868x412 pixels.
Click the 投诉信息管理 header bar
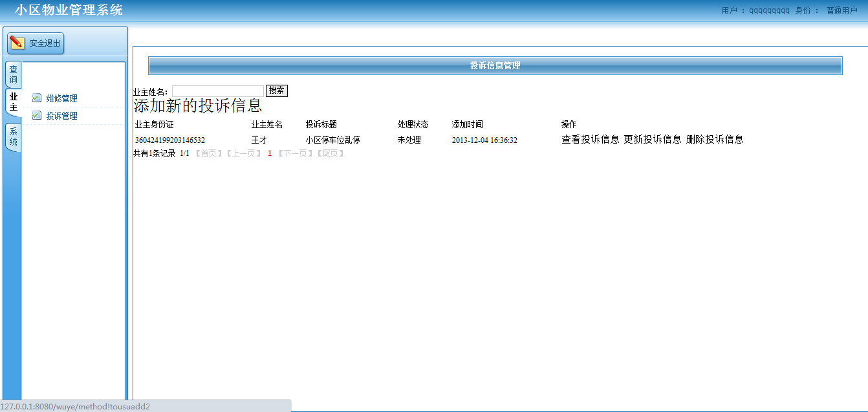495,65
